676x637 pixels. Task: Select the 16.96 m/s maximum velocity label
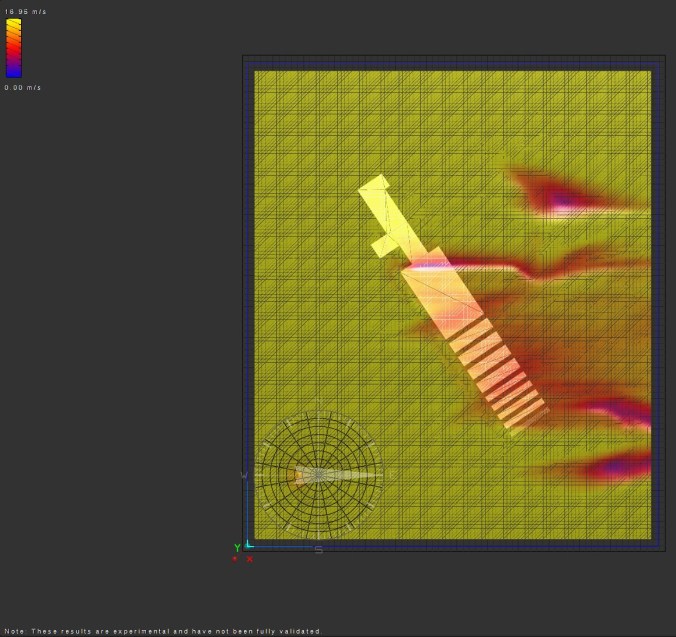pyautogui.click(x=25, y=11)
